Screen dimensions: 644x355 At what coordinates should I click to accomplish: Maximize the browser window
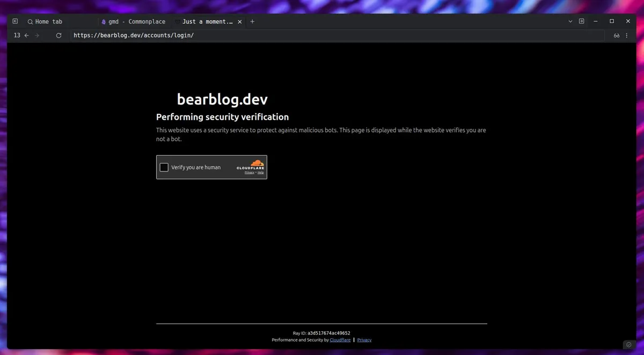click(612, 21)
